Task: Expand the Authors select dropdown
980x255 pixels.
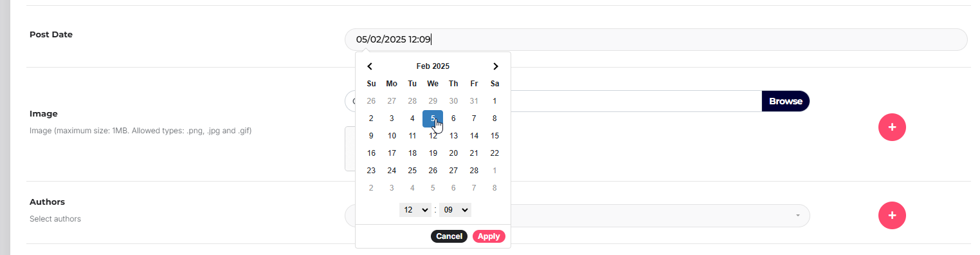Action: [660, 216]
